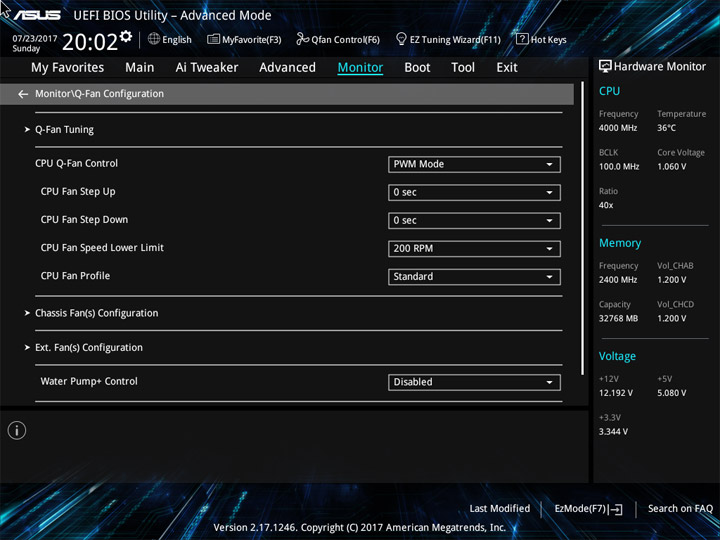
Task: Switch to Tool tab
Action: pos(463,68)
